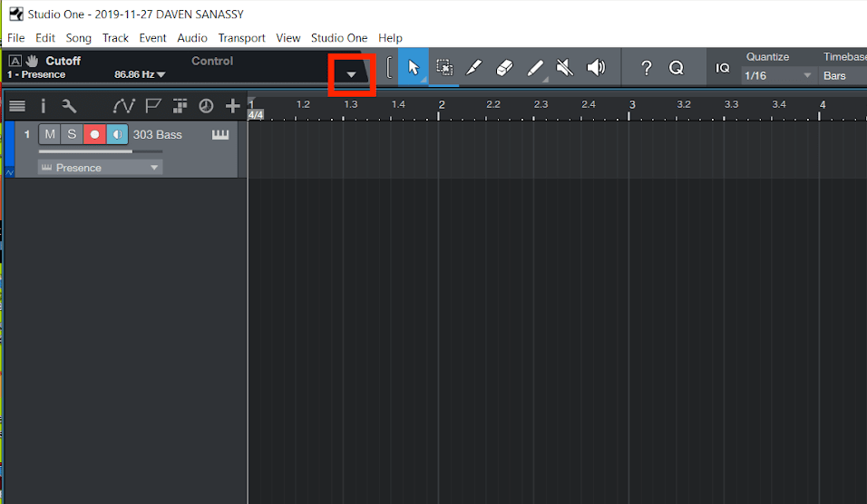This screenshot has width=867, height=504.
Task: Open the Transport menu
Action: [x=241, y=37]
